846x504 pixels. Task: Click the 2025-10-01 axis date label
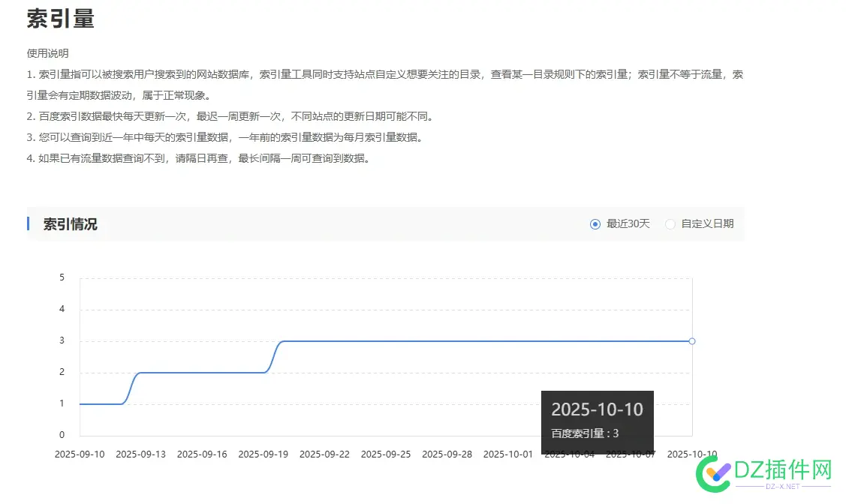[x=507, y=454]
